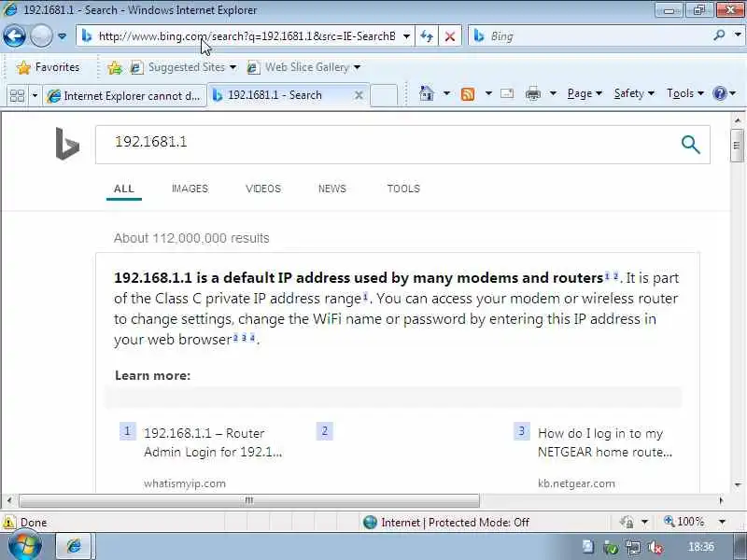Image resolution: width=747 pixels, height=560 pixels.
Task: Click the Bing logo on page
Action: pyautogui.click(x=67, y=144)
